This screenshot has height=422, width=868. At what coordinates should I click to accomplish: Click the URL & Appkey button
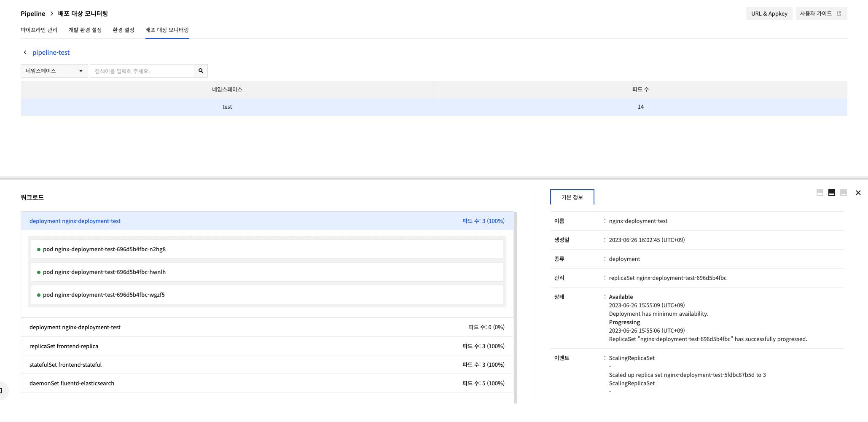coord(769,13)
